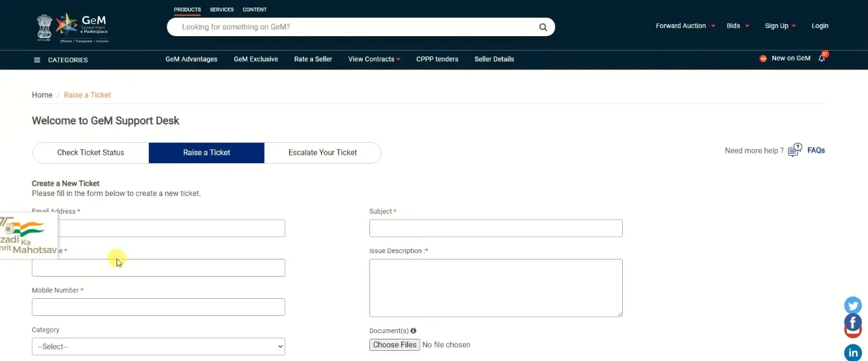Expand the Bids dropdown

tap(738, 26)
